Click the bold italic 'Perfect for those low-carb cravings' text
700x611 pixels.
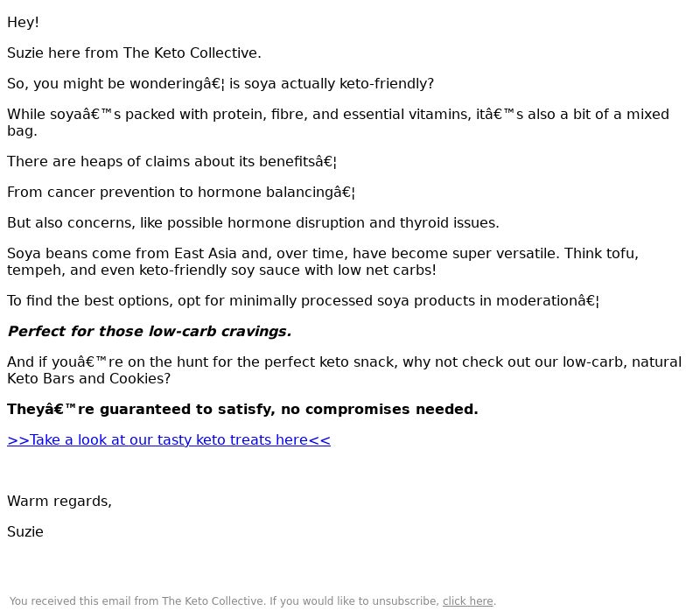(x=149, y=332)
